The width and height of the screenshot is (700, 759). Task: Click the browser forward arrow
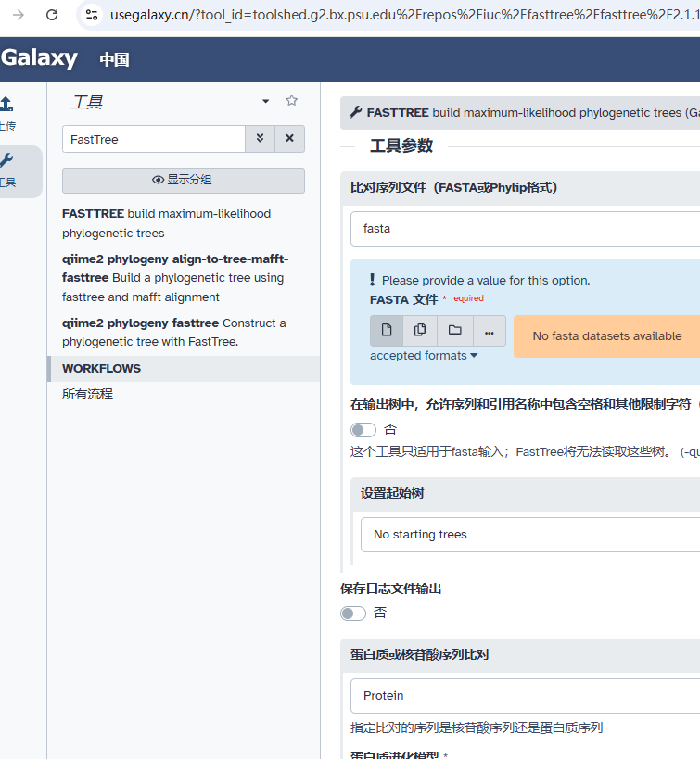tap(19, 15)
